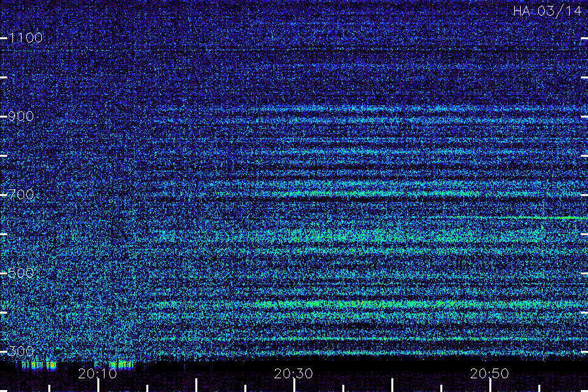
Task: Click the 1100 frequency axis label
Action: point(25,37)
